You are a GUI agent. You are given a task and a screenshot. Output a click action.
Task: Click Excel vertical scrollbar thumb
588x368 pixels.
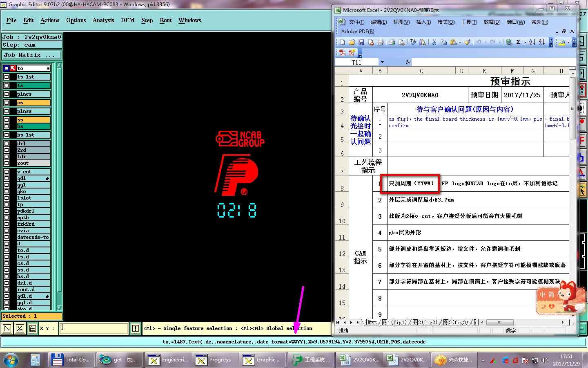[x=572, y=108]
